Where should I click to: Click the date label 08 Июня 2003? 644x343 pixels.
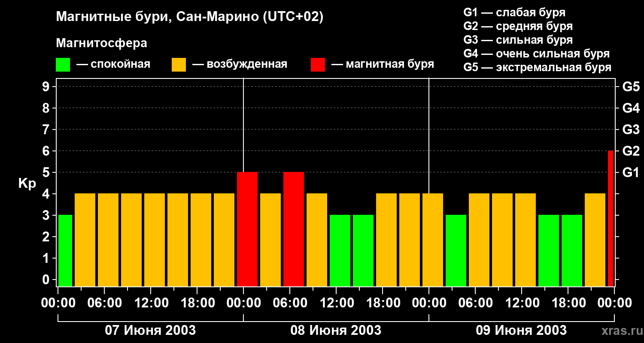[336, 330]
